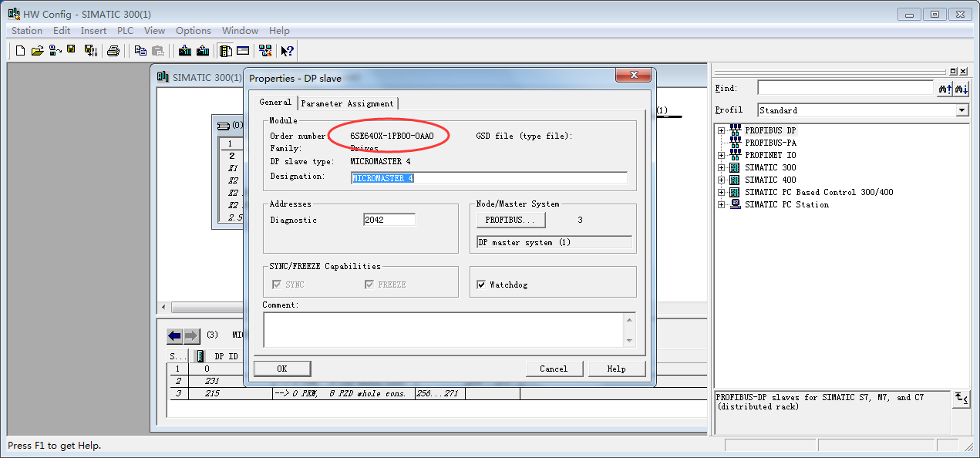Expand the PROFINET IO tree node
This screenshot has height=458, width=980.
[x=722, y=155]
